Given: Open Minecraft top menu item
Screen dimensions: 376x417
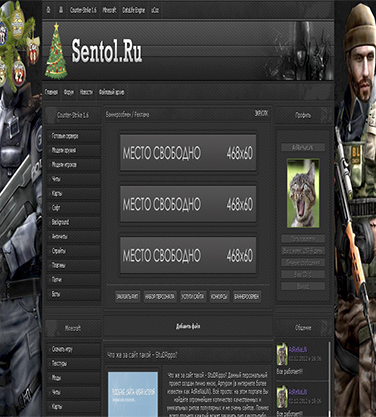Looking at the screenshot, I should [x=109, y=10].
